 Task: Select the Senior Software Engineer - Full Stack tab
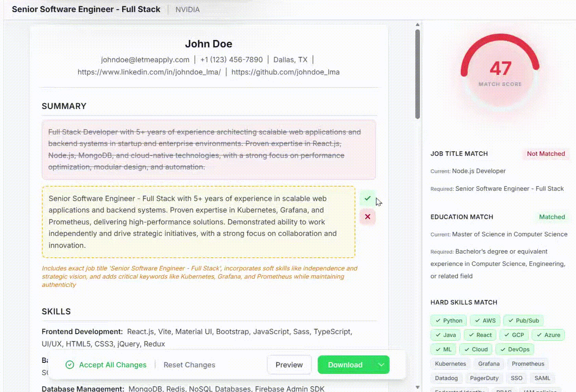86,9
